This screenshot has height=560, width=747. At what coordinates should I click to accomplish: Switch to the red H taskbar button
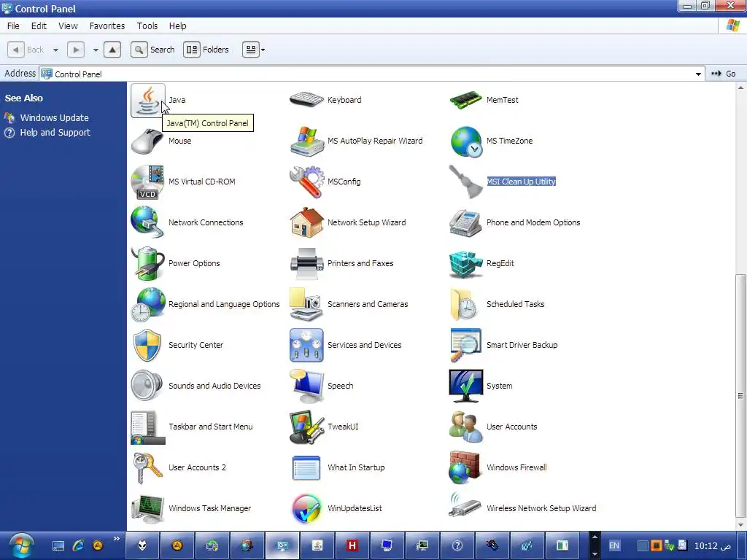tap(352, 545)
